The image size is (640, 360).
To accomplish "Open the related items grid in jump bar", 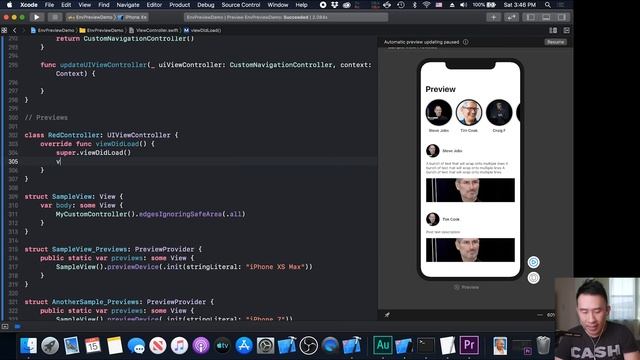I will click(x=4, y=30).
